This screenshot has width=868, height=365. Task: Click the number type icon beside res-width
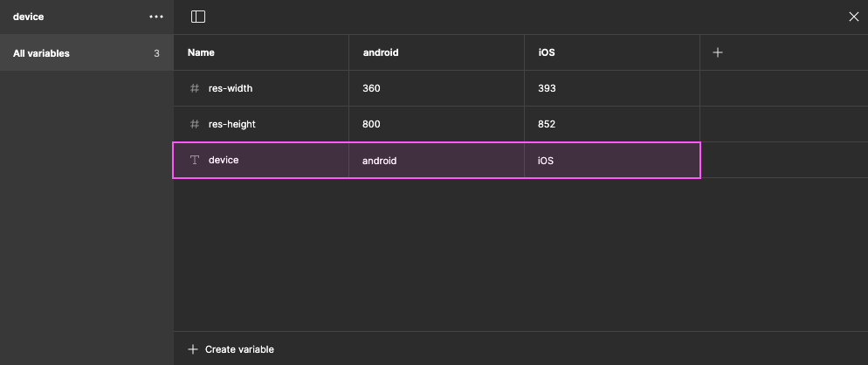point(195,88)
